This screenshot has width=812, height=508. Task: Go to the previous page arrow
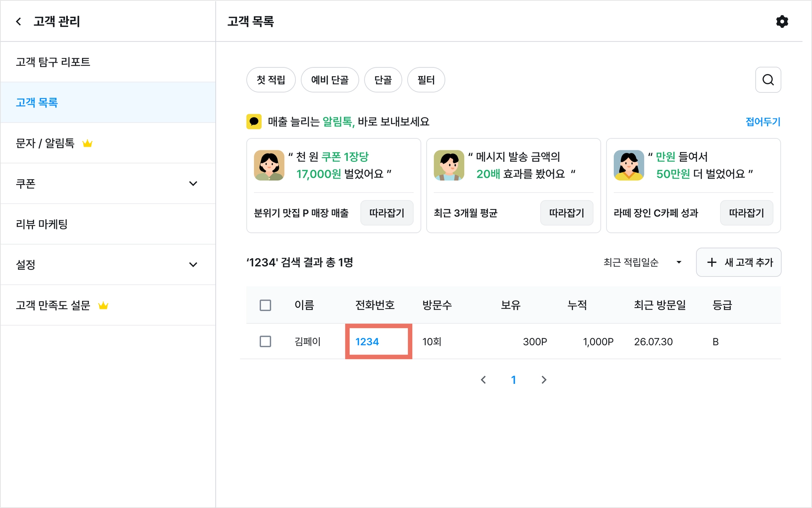(483, 380)
